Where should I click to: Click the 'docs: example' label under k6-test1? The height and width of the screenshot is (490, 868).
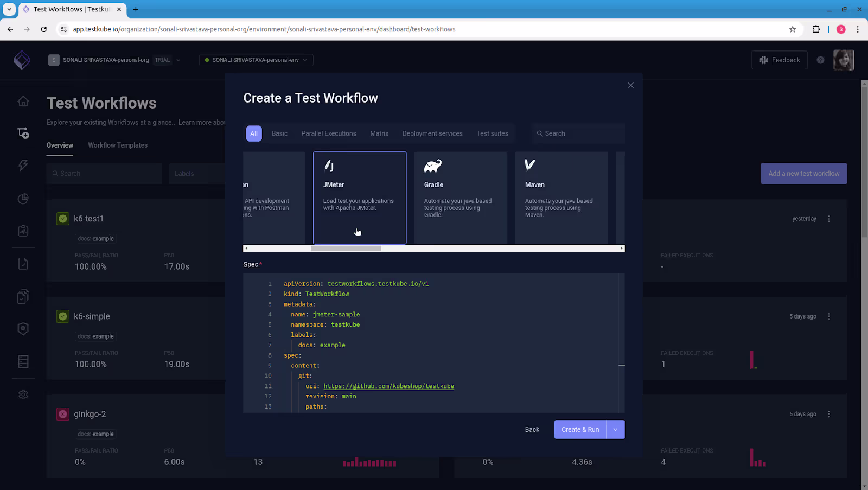95,239
